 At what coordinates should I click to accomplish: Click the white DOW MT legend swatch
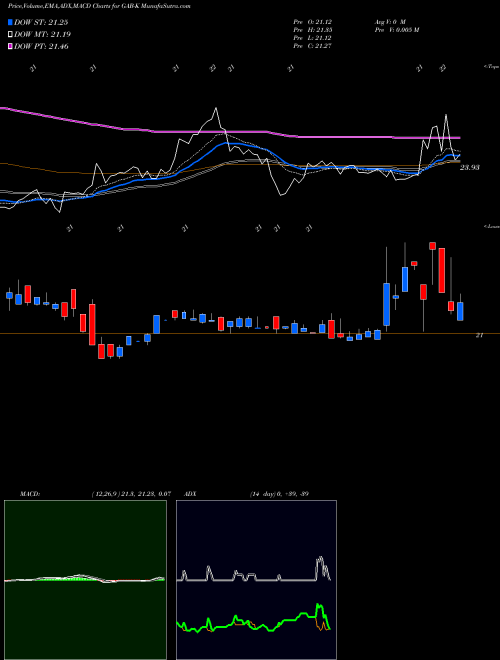point(11,35)
